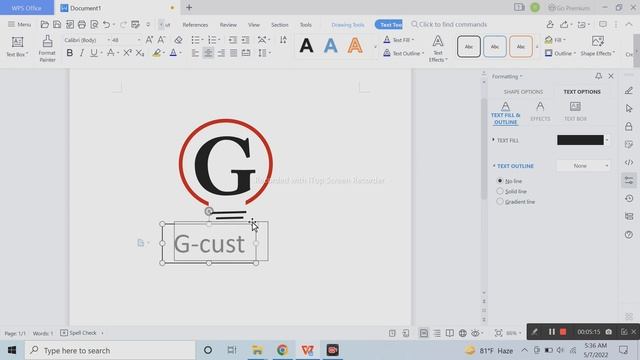Center align the text
This screenshot has width=640, height=360.
208,53
